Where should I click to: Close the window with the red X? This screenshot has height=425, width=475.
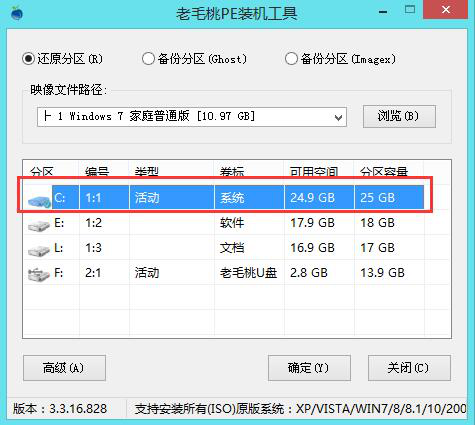pyautogui.click(x=446, y=10)
